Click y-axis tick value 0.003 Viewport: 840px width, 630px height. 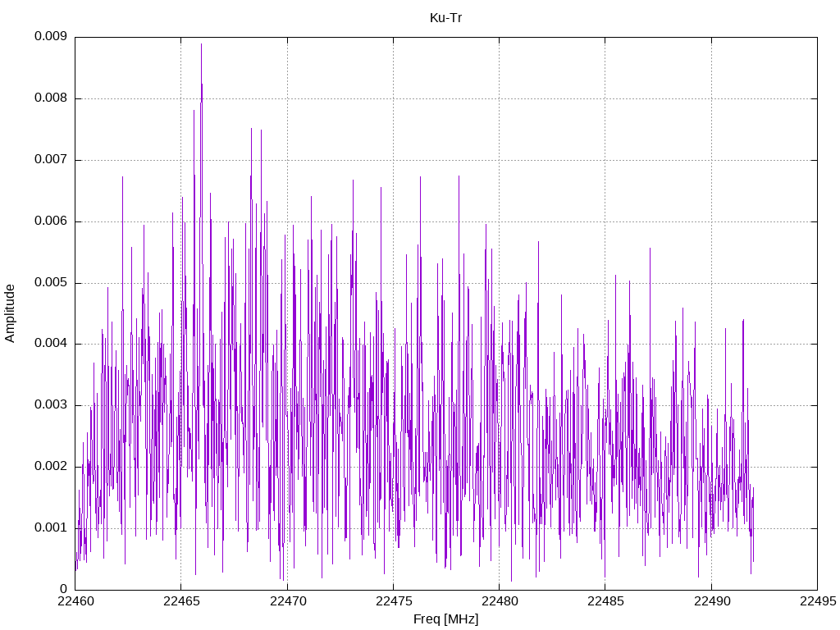coord(51,405)
